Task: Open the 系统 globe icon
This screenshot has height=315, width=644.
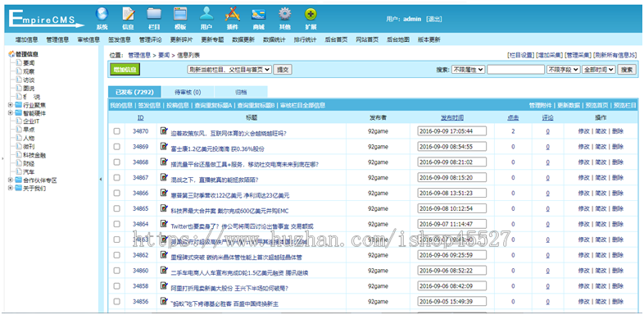Action: pyautogui.click(x=102, y=15)
